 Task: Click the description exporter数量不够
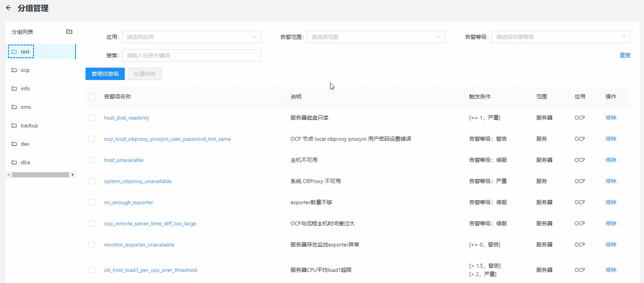pyautogui.click(x=311, y=202)
